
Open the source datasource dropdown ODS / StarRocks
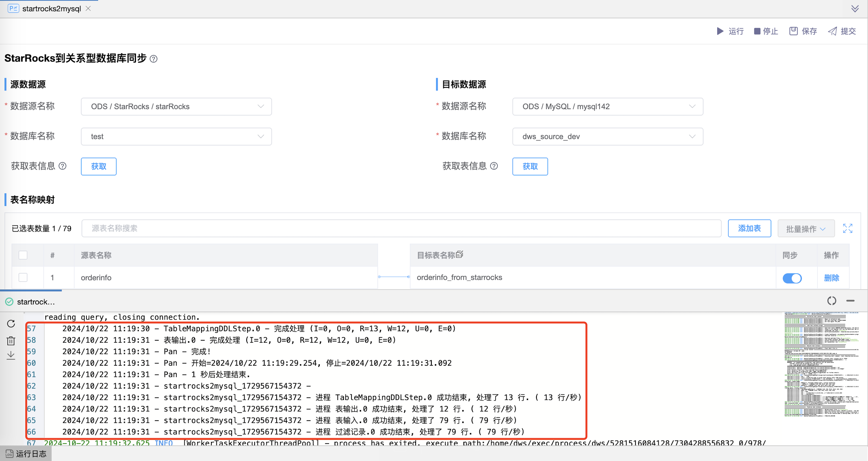click(176, 107)
